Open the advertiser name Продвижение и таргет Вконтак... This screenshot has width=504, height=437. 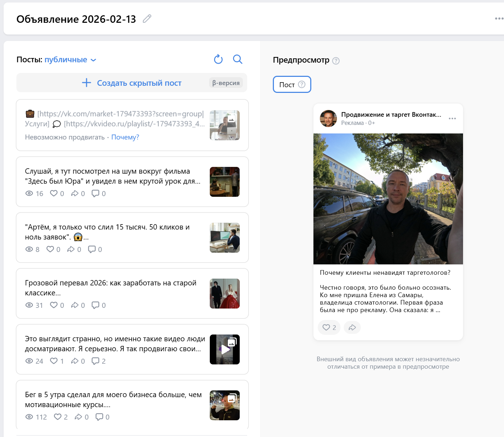(391, 115)
